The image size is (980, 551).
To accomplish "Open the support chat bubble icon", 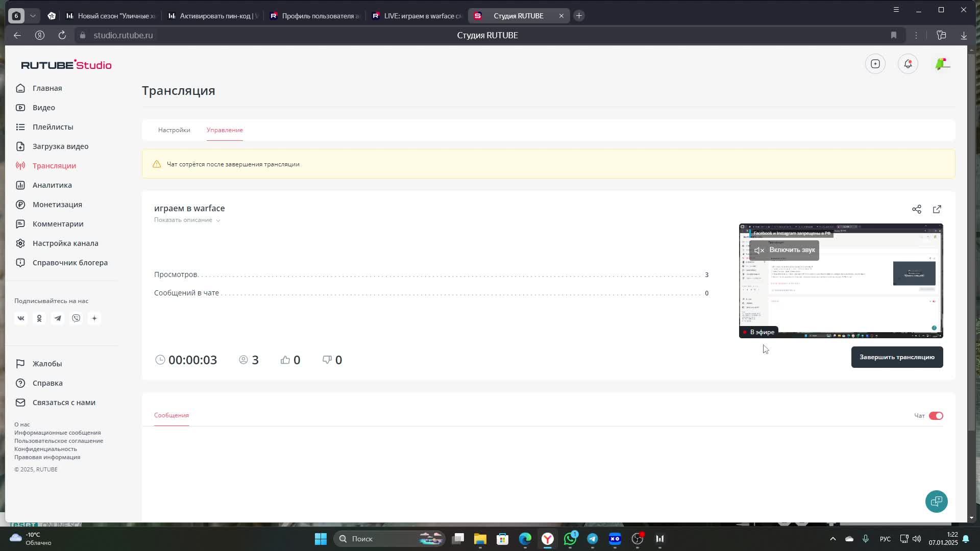I will 936,502.
